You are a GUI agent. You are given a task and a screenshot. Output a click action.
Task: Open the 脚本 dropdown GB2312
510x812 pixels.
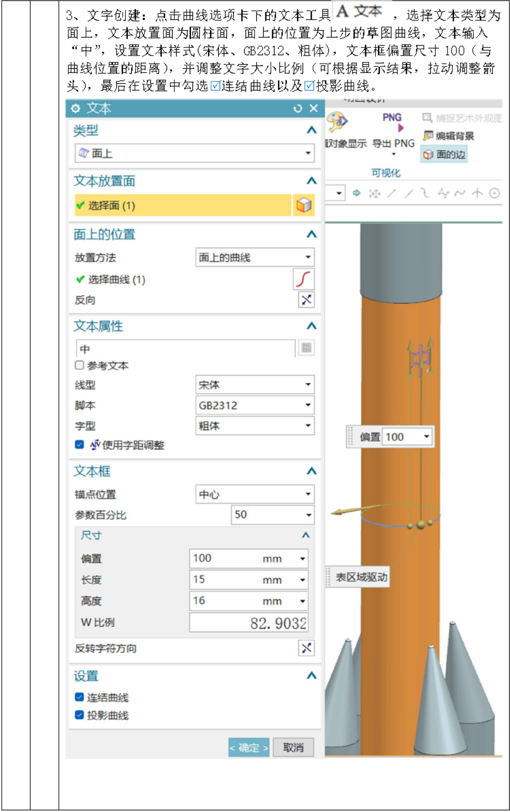pos(255,405)
